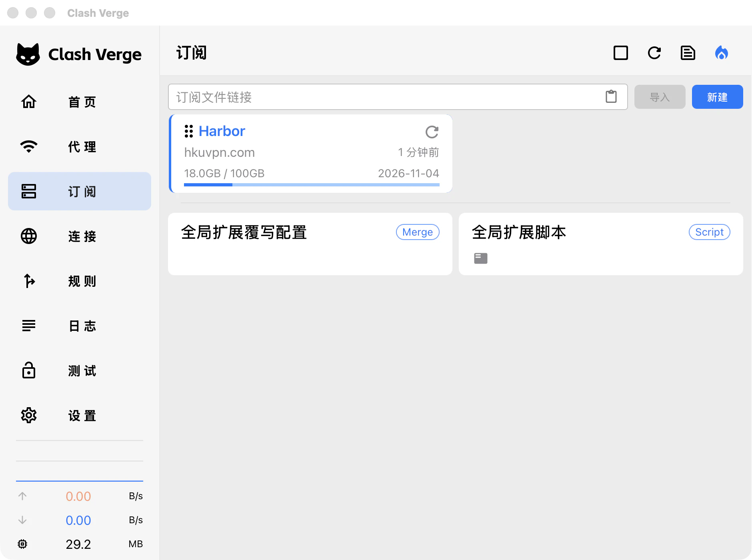Open the 规则 rules page
Screen dimensions: 752x560
(80, 281)
